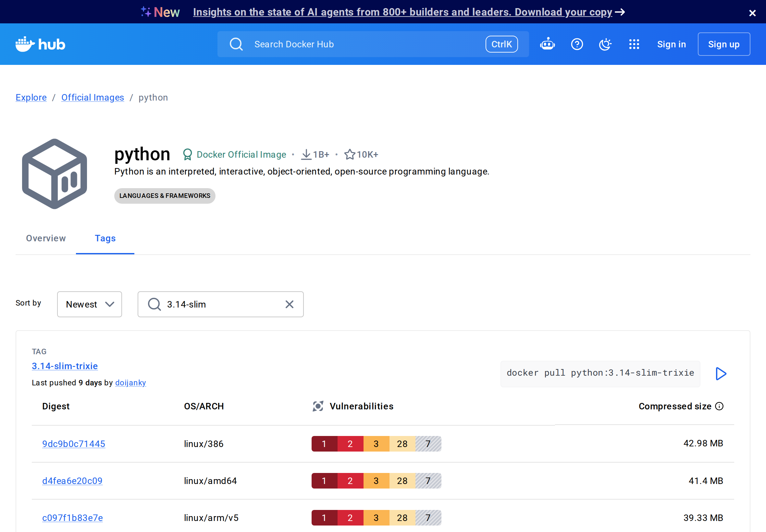766x532 pixels.
Task: Open the AI agents insights banner link
Action: coord(409,12)
